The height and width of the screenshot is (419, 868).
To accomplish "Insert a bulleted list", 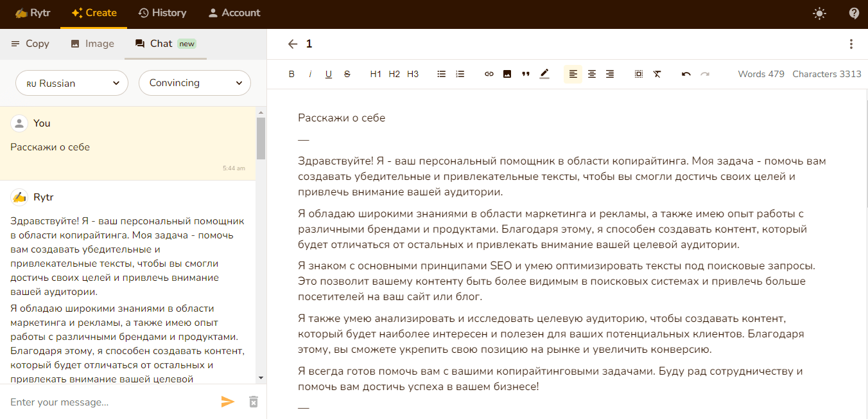I will (441, 74).
